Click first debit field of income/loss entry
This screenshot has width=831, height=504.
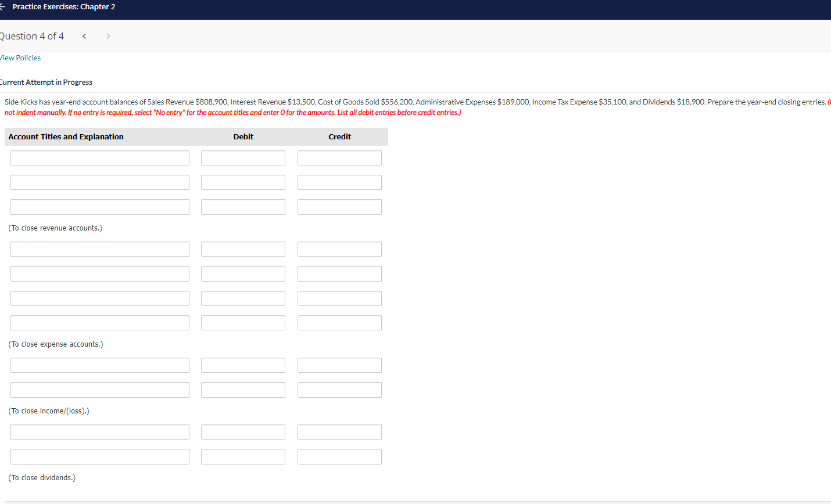pyautogui.click(x=243, y=365)
